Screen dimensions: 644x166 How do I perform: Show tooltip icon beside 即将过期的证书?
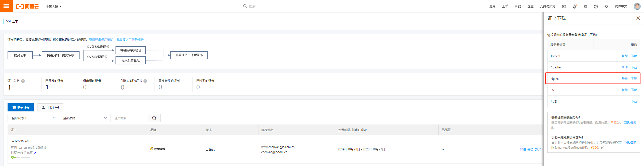(145, 81)
